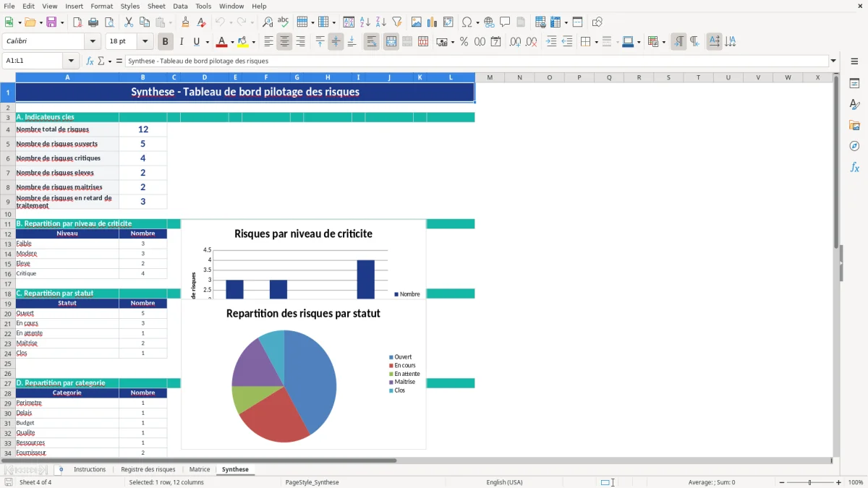Open the sidebar Gallery panel
This screenshot has height=488, width=868.
point(854,126)
